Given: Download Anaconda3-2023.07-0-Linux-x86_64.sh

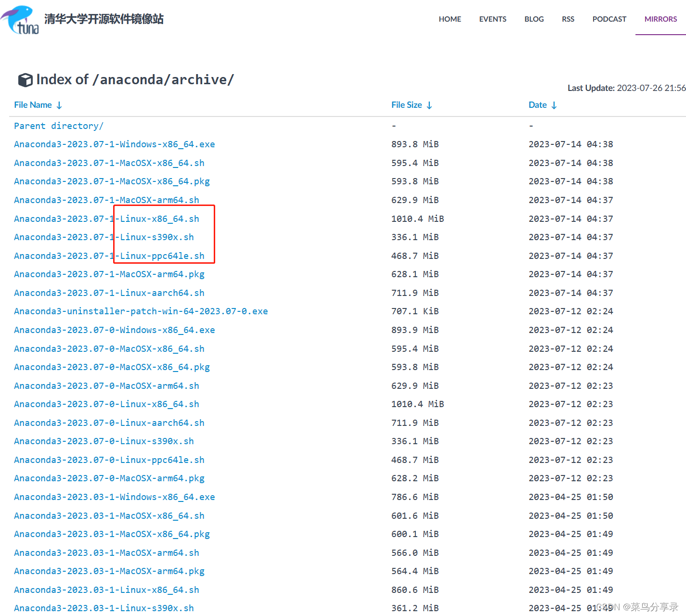Looking at the screenshot, I should point(106,404).
